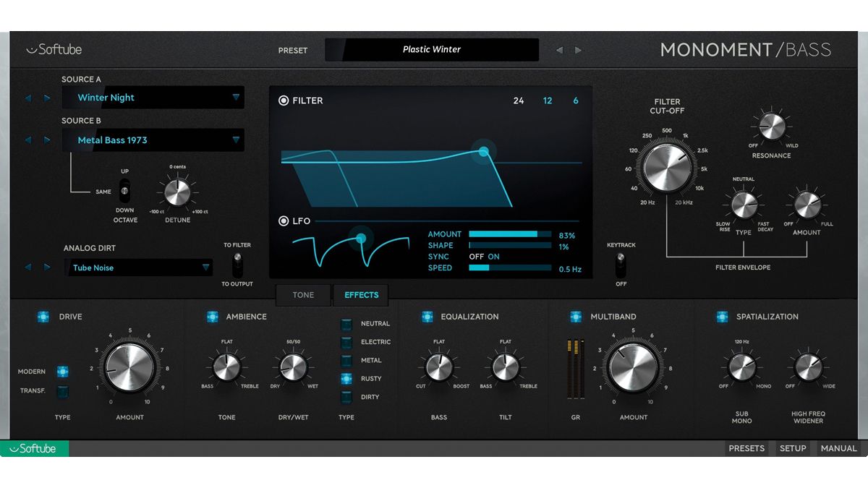The height and width of the screenshot is (488, 868).
Task: Select the 12 dB filter slope
Action: [548, 100]
